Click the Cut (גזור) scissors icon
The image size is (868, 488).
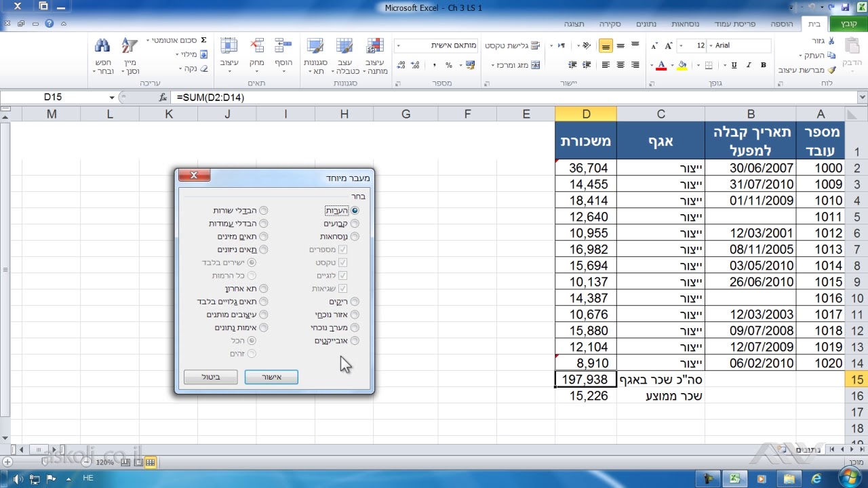832,41
